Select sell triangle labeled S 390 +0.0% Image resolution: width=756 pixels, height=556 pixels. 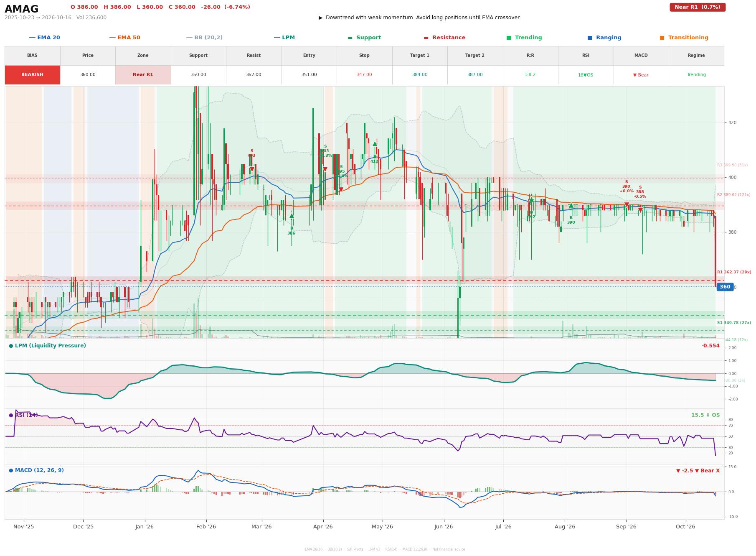[x=627, y=205]
